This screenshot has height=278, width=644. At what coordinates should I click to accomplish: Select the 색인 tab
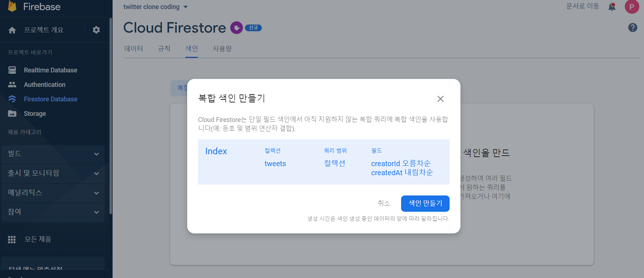tap(191, 49)
